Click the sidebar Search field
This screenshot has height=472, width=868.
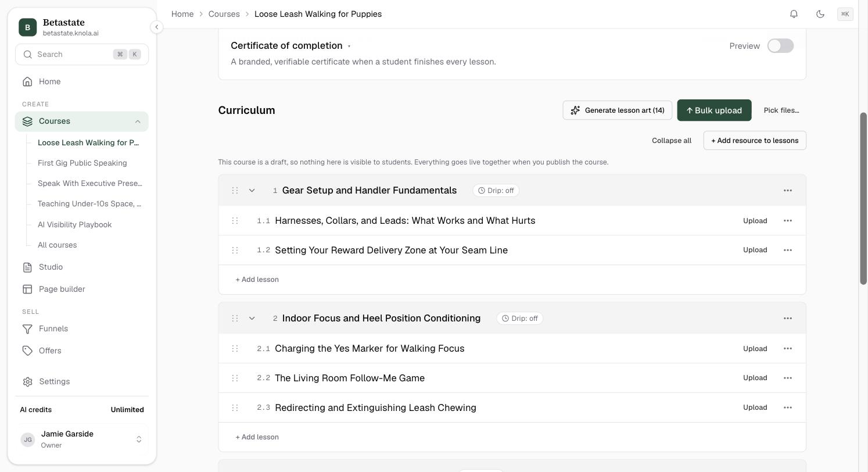pyautogui.click(x=82, y=55)
